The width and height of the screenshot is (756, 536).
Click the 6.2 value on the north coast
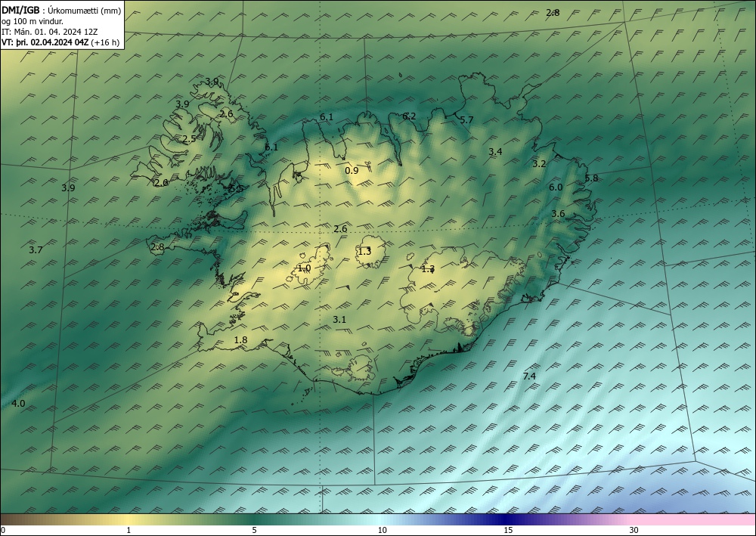(x=409, y=116)
